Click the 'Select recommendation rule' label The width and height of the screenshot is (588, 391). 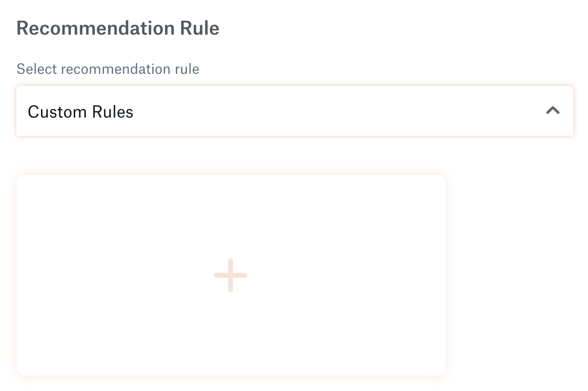coord(108,69)
